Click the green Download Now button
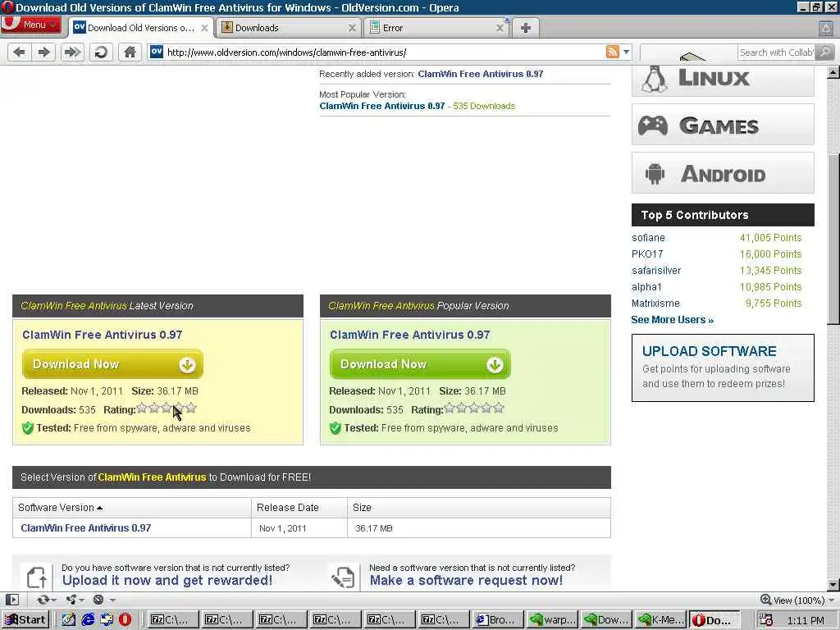This screenshot has width=840, height=630. pos(420,364)
